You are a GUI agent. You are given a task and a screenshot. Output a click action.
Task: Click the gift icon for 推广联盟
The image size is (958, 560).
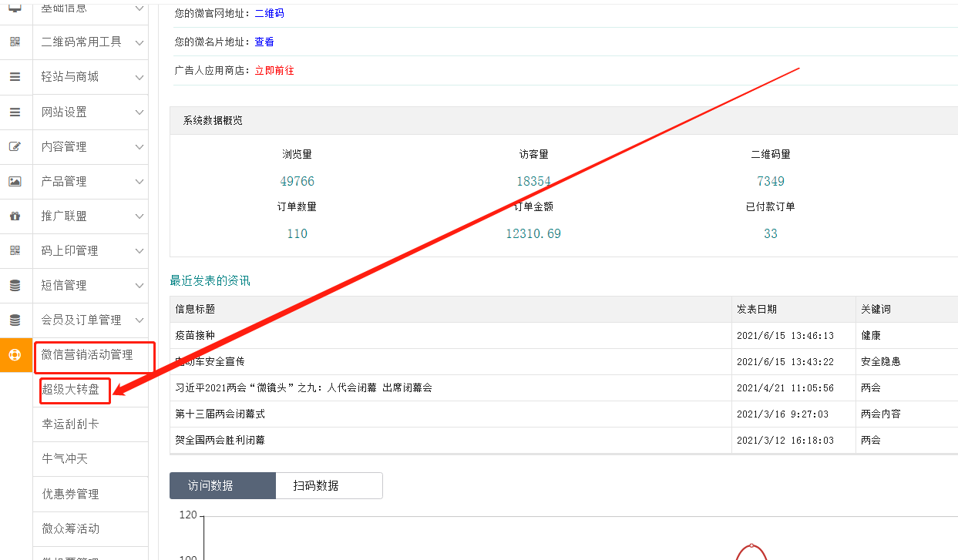click(x=15, y=216)
